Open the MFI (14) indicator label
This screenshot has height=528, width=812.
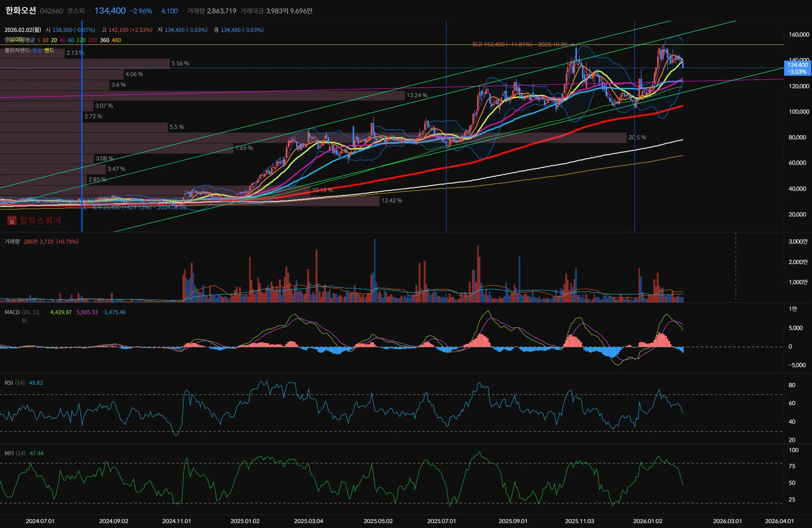pos(15,453)
